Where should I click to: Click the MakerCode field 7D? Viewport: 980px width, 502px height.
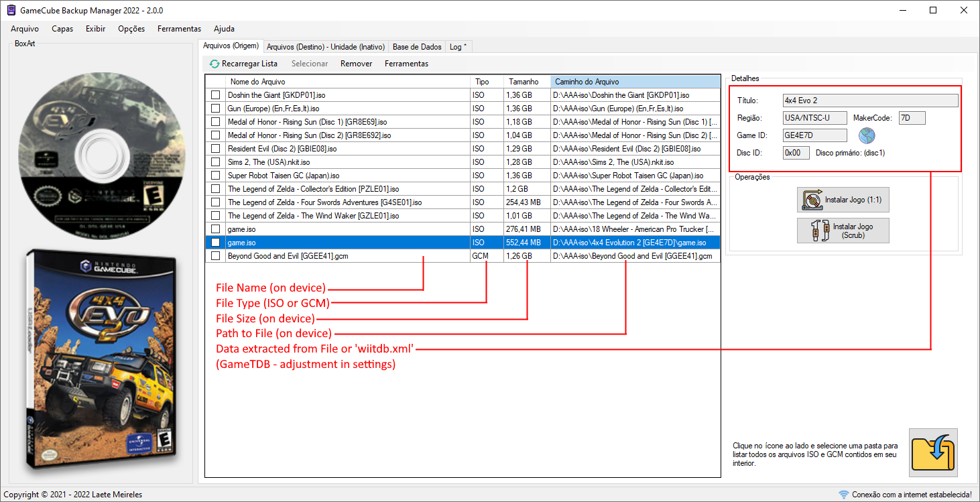coord(912,118)
